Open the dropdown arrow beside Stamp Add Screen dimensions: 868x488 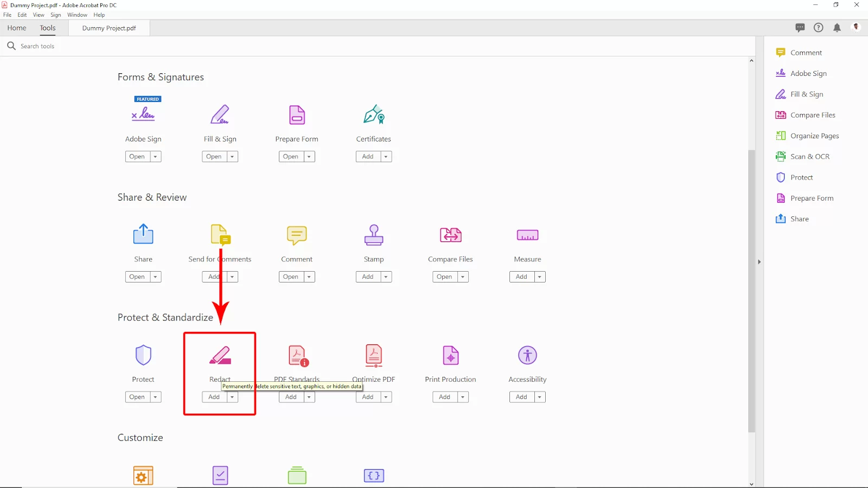386,277
